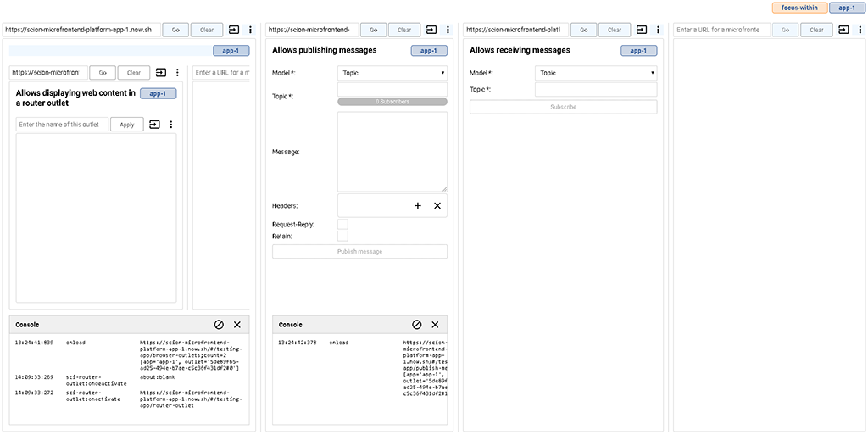868x435 pixels.
Task: Click Go in the receiving messages panel
Action: 582,30
